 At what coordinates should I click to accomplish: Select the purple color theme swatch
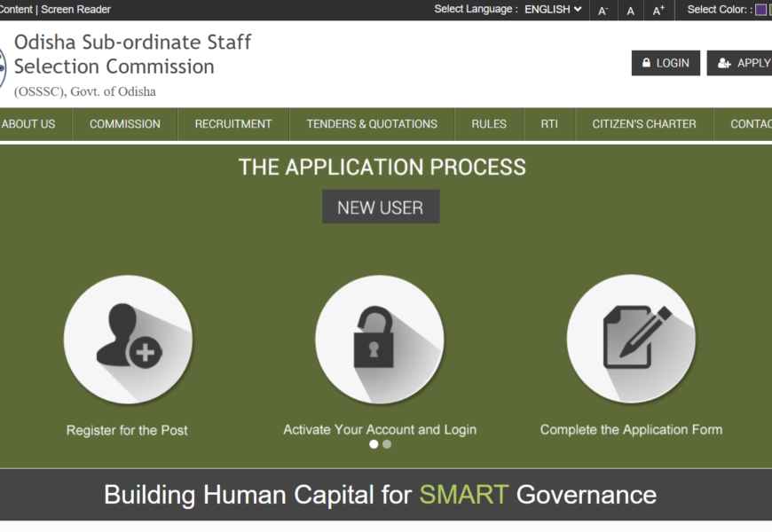(x=760, y=10)
